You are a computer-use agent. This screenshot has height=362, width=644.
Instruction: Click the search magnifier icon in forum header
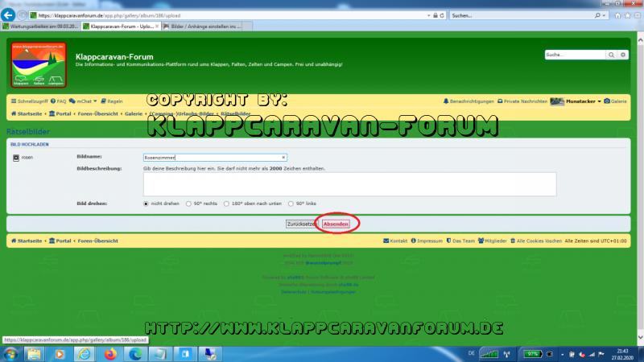click(x=610, y=55)
